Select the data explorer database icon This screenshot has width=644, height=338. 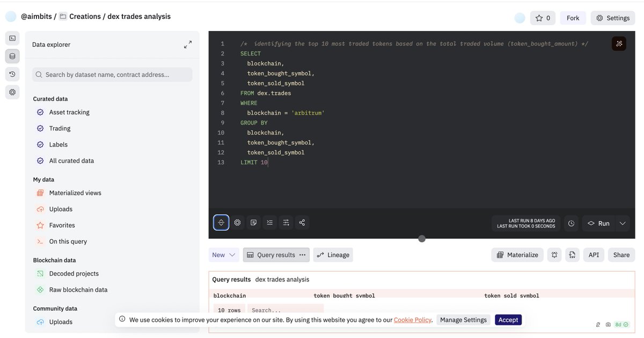coord(12,56)
